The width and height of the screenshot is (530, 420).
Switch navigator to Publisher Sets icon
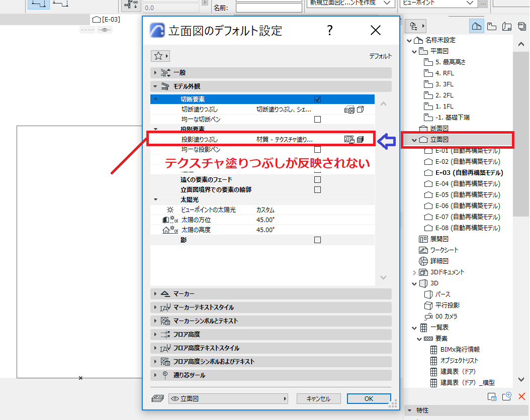522,26
